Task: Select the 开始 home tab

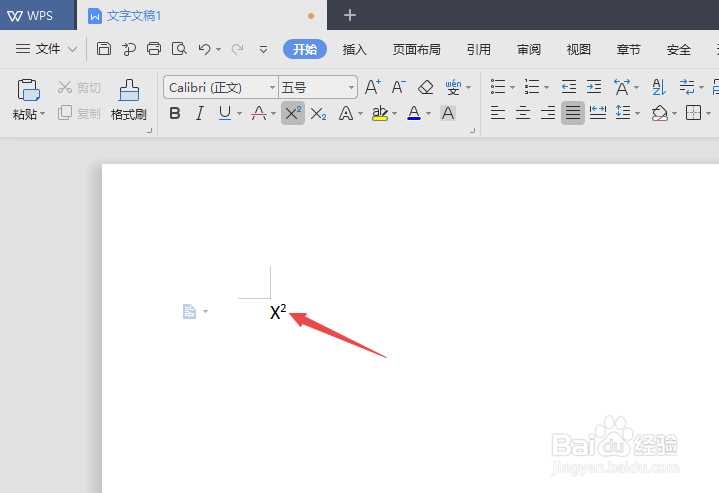Action: pos(305,49)
